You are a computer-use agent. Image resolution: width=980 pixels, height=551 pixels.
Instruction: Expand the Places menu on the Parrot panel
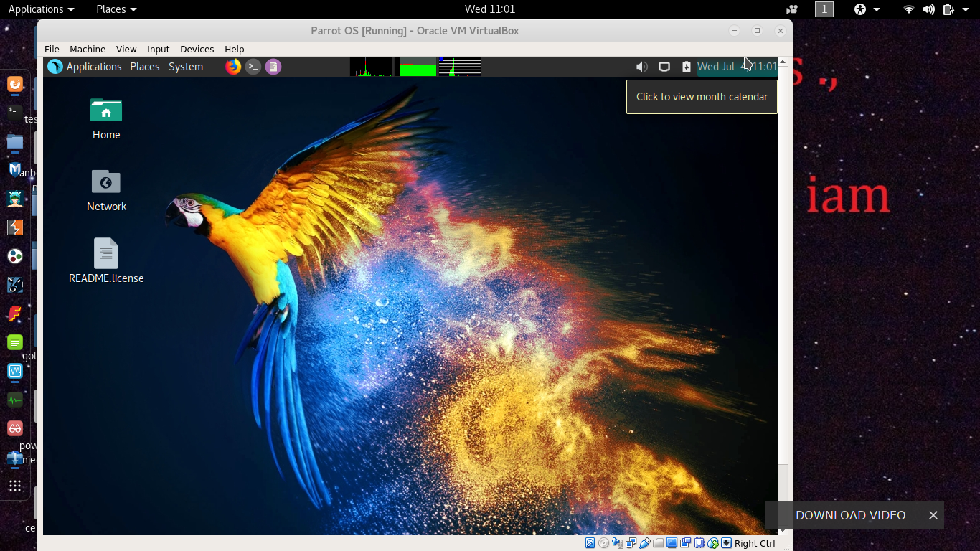tap(145, 66)
